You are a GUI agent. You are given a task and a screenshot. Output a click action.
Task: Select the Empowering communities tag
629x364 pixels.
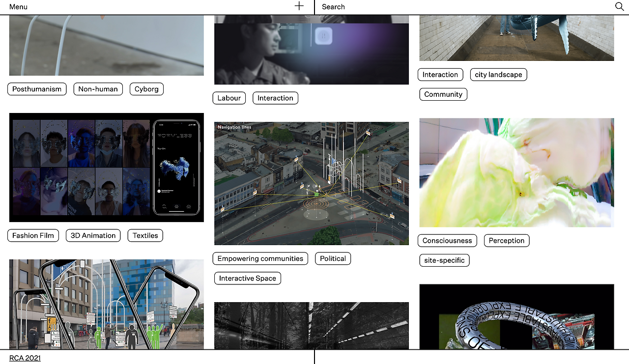click(260, 258)
